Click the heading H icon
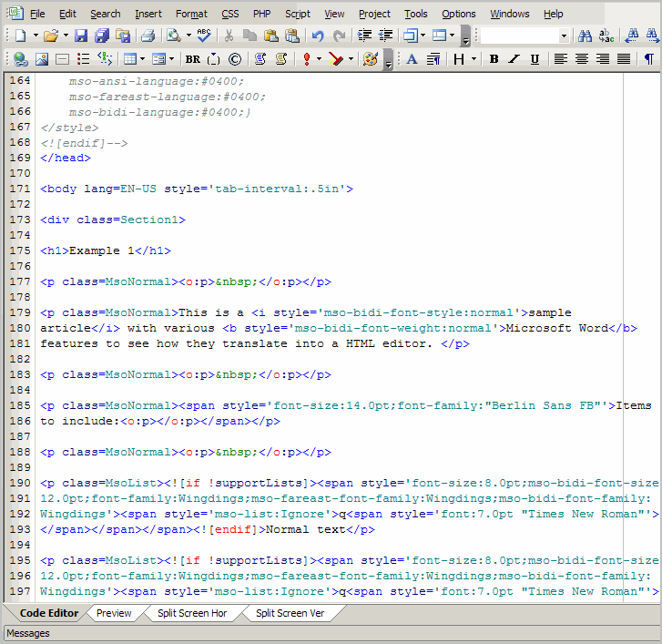The height and width of the screenshot is (644, 662). 459,59
